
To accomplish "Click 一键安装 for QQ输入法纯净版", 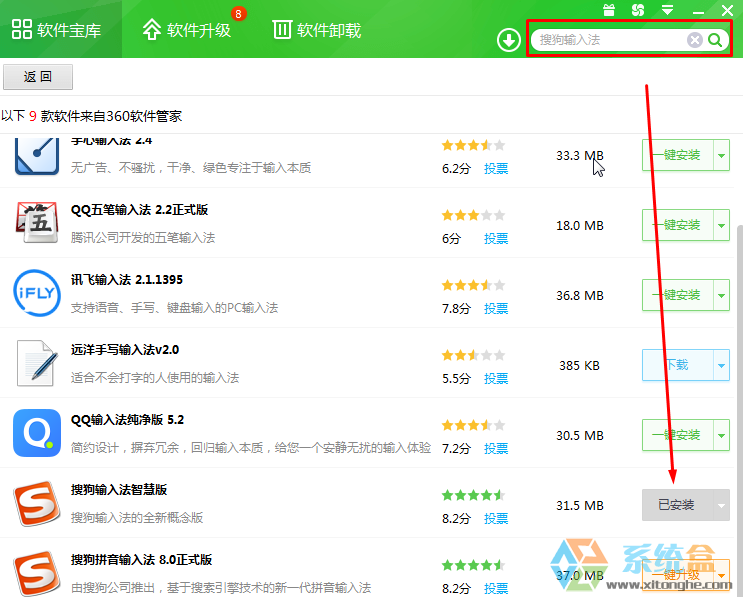I will point(678,435).
